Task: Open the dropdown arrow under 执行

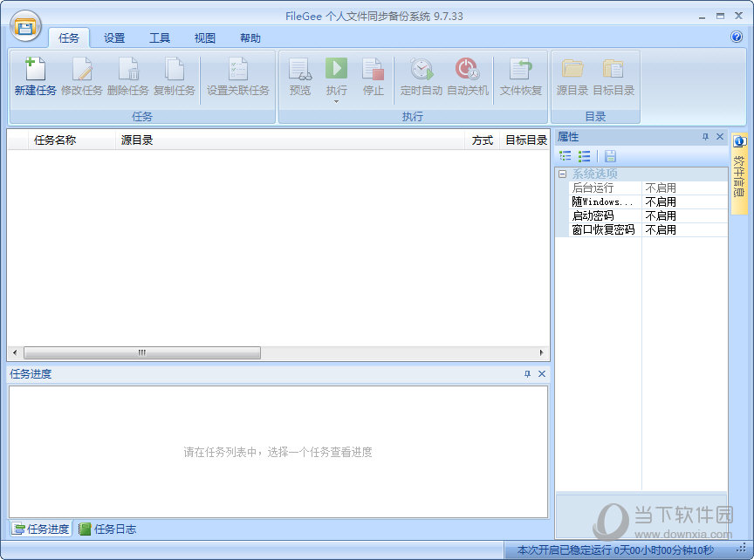Action: tap(336, 102)
